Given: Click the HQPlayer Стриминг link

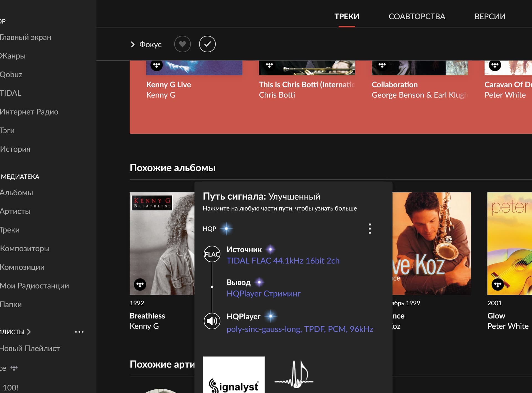Looking at the screenshot, I should [264, 293].
